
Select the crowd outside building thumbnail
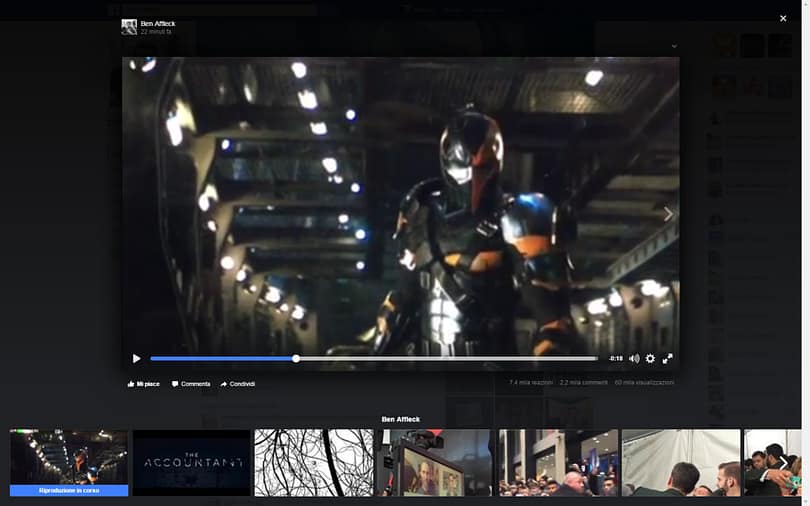click(558, 463)
